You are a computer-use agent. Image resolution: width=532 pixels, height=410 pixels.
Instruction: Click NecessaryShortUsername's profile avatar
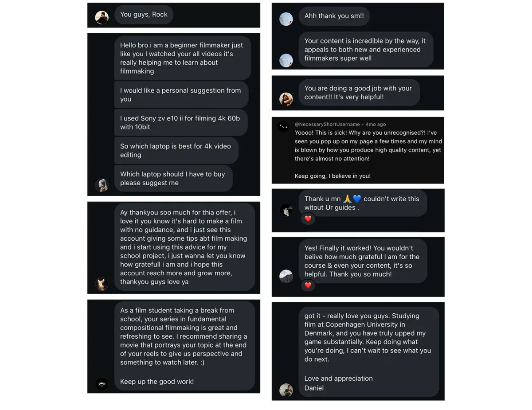(283, 127)
